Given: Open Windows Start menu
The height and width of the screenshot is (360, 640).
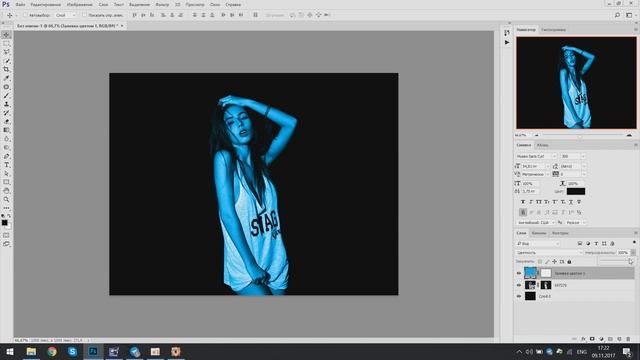Looking at the screenshot, I should 10,351.
